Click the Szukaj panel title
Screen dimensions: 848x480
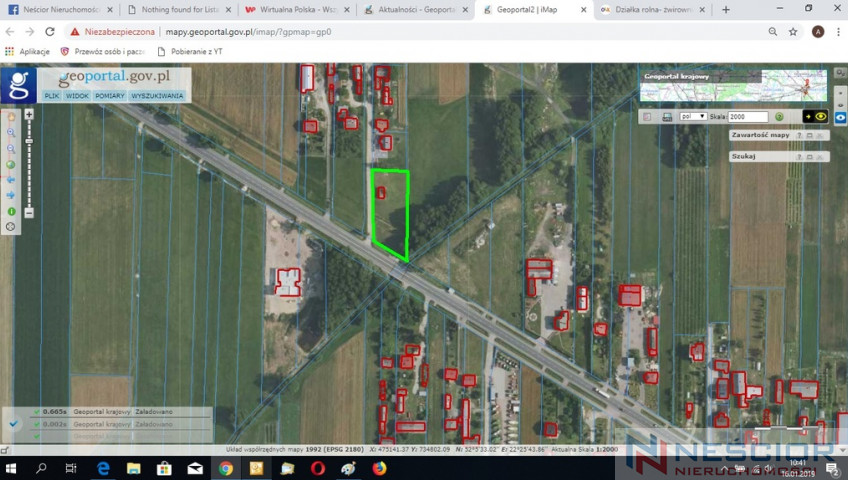[x=744, y=156]
